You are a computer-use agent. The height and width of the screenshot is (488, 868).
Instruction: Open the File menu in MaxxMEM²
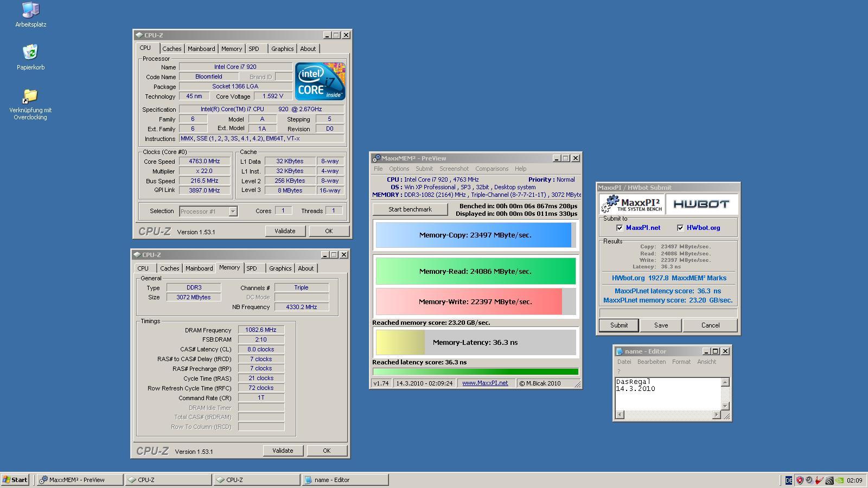pyautogui.click(x=378, y=169)
